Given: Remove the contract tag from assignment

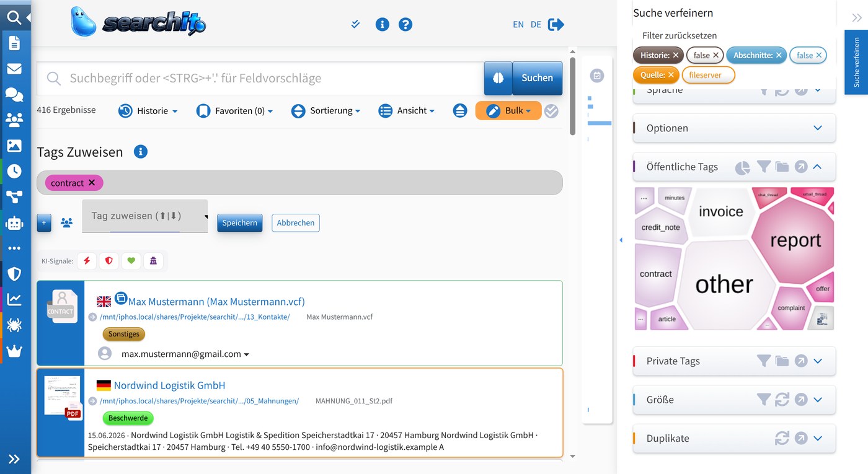Looking at the screenshot, I should click(x=92, y=183).
